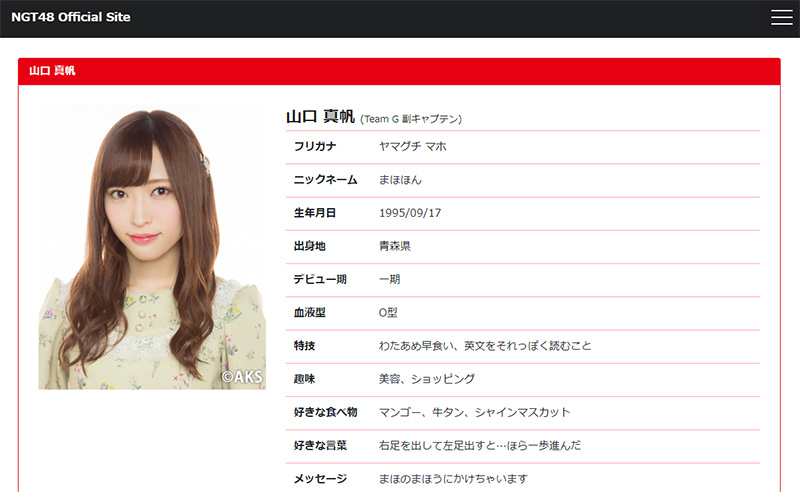800x492 pixels.
Task: Click the blood type value O型
Action: point(389,313)
